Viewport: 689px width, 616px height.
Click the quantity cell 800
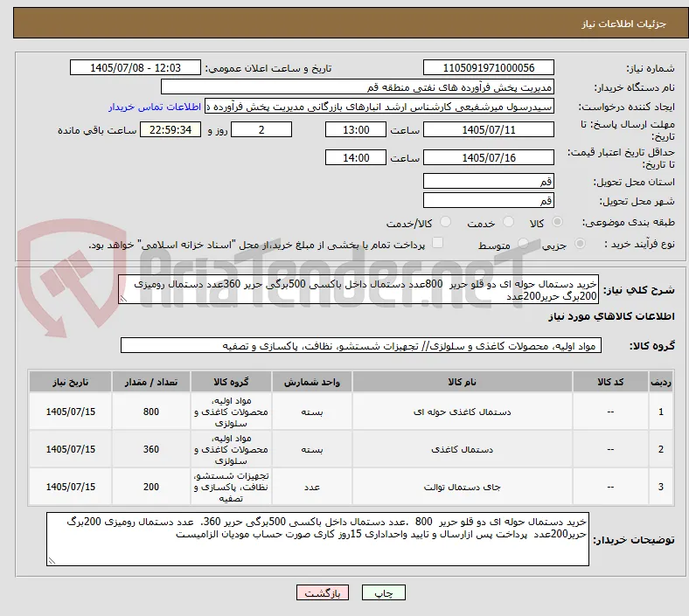pos(151,412)
